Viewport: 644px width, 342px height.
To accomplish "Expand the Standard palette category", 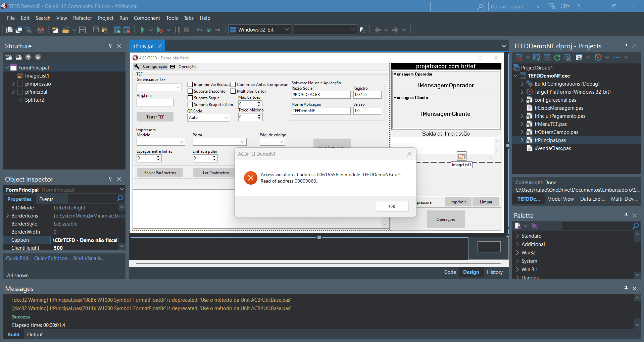I will pos(517,236).
